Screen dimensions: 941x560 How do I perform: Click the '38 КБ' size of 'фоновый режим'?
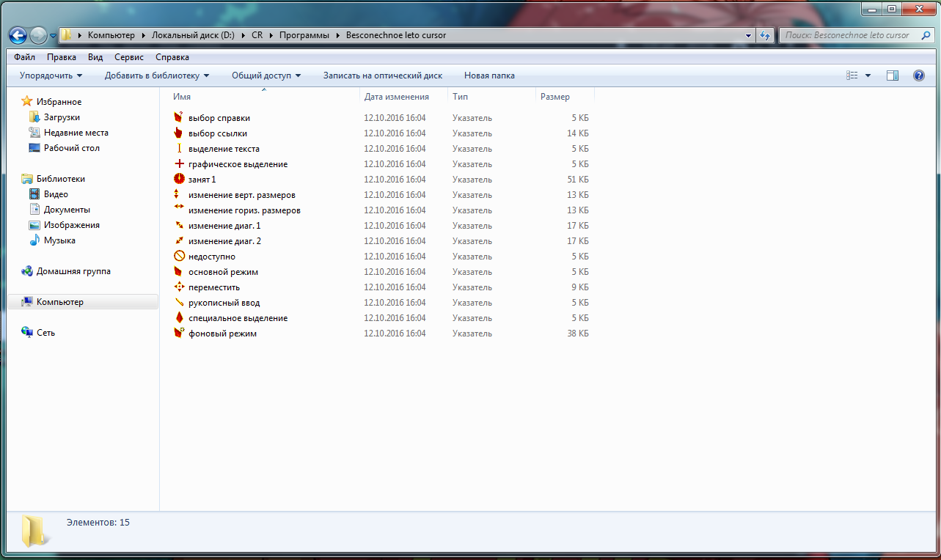[578, 333]
